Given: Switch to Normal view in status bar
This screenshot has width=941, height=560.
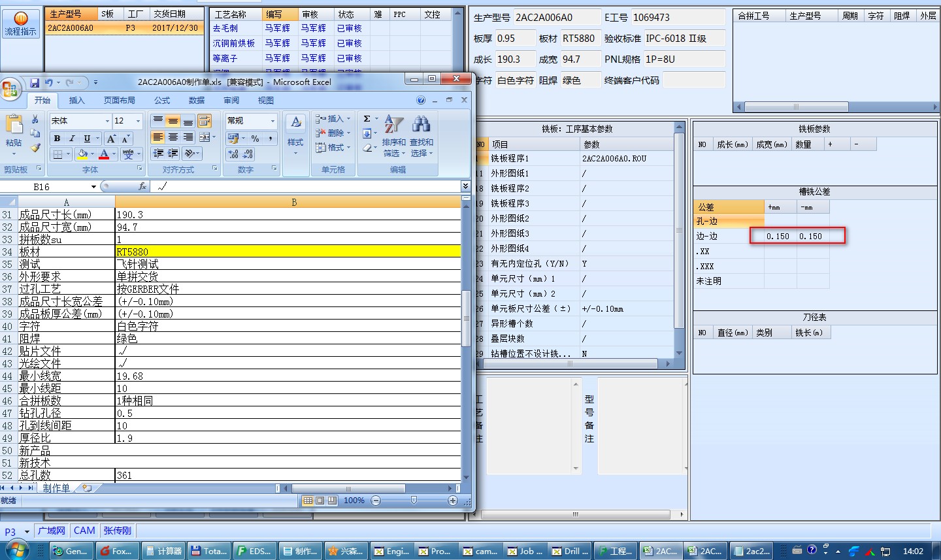Looking at the screenshot, I should click(x=308, y=501).
